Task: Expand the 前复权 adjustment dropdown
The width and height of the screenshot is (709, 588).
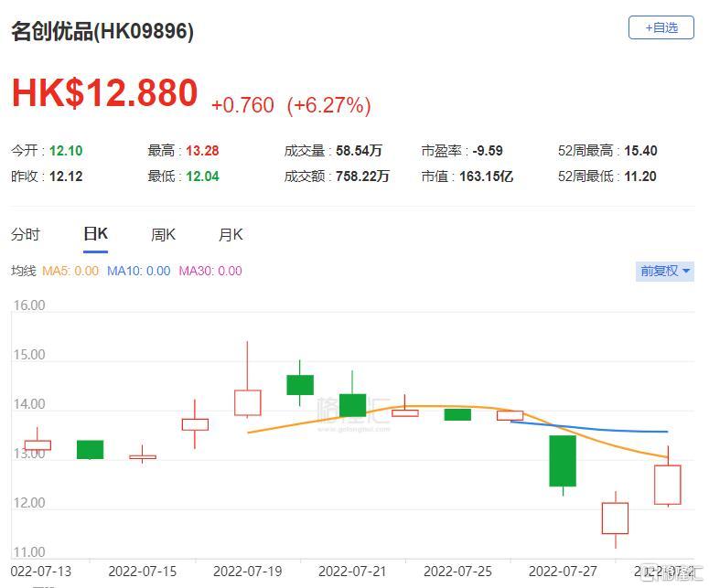Action: [665, 272]
